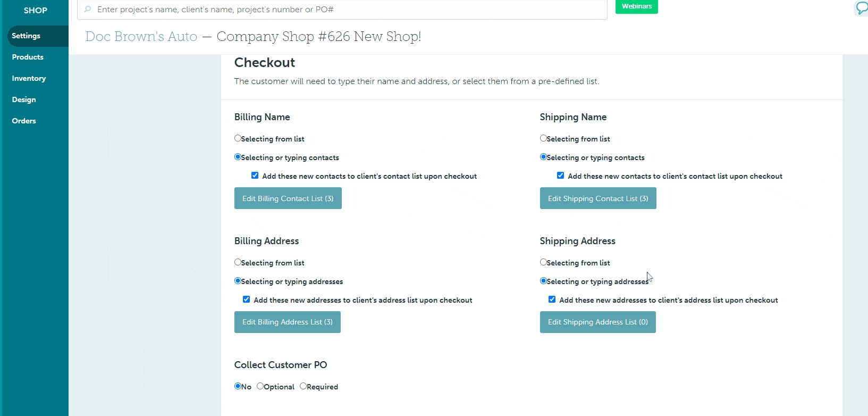868x416 pixels.
Task: Select Shipping Name 'Selecting from list' radio
Action: coord(543,138)
